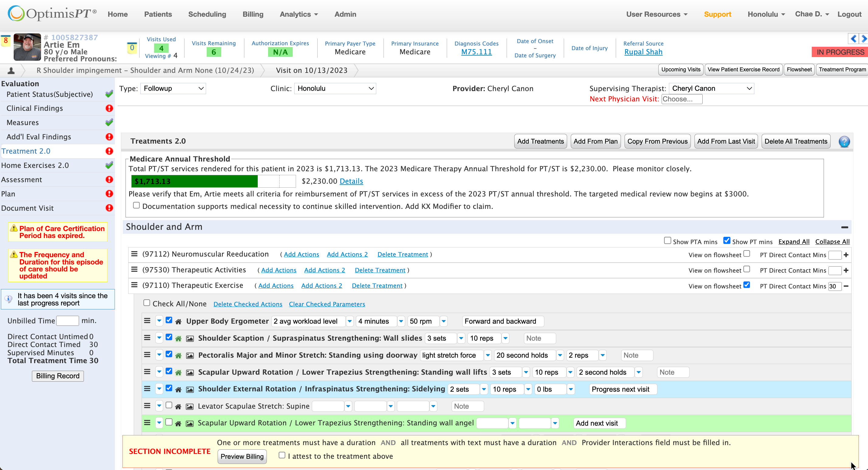Image resolution: width=868 pixels, height=470 pixels.
Task: Click home icon for Upper Body Ergometer
Action: pos(179,322)
